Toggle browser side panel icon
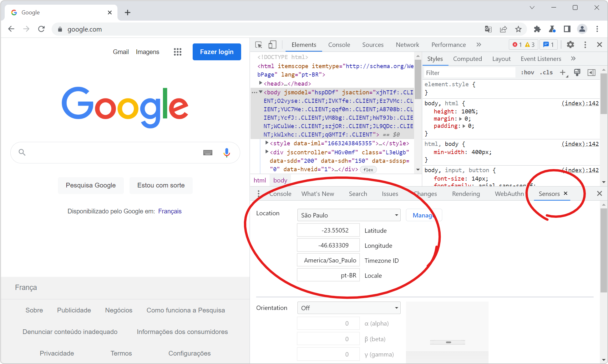This screenshot has height=364, width=608. pos(567,29)
